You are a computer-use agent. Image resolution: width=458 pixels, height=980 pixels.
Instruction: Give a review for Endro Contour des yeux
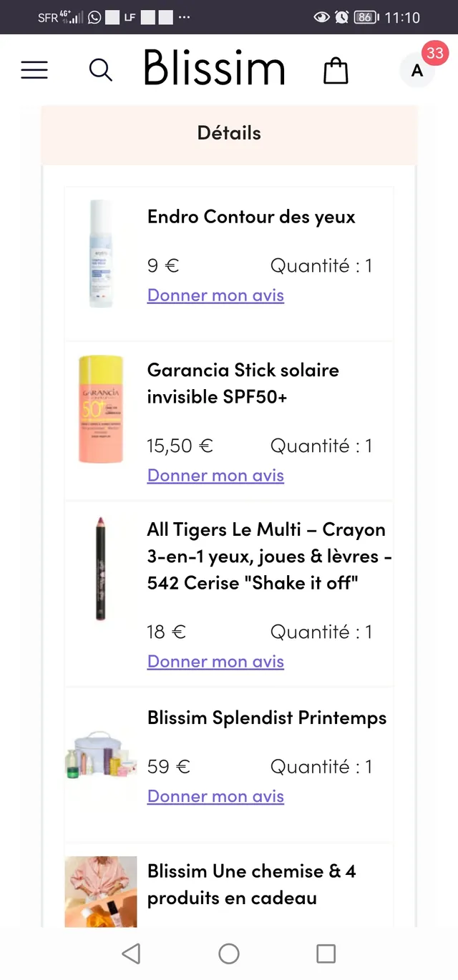coord(215,295)
